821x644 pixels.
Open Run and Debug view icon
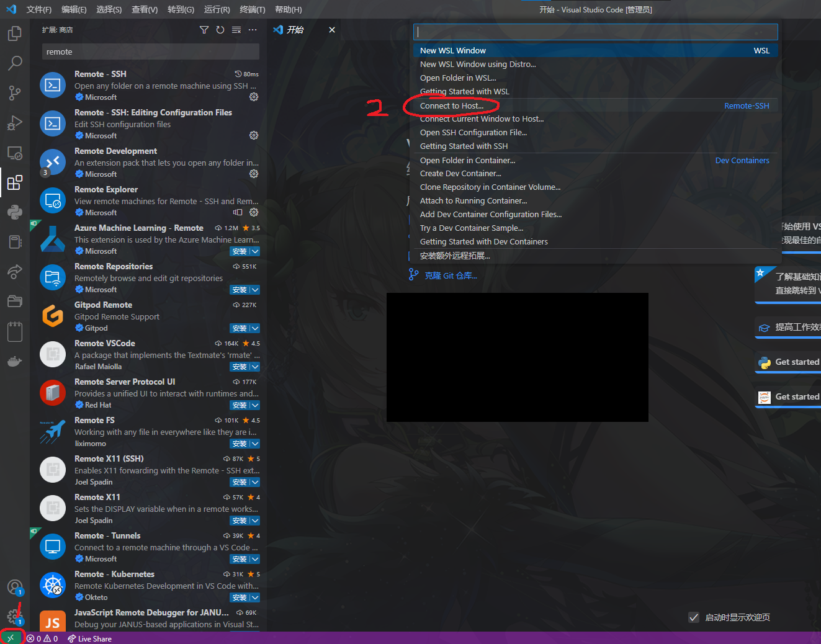pos(15,123)
